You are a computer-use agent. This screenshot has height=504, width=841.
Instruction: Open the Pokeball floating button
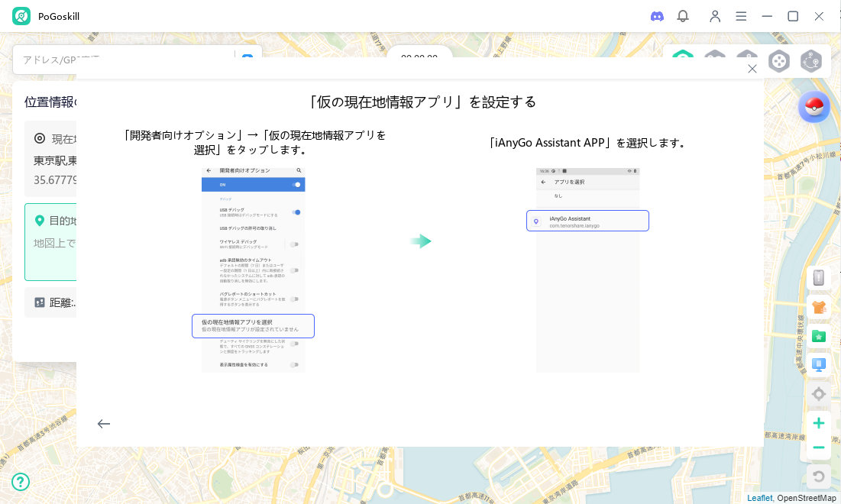814,107
